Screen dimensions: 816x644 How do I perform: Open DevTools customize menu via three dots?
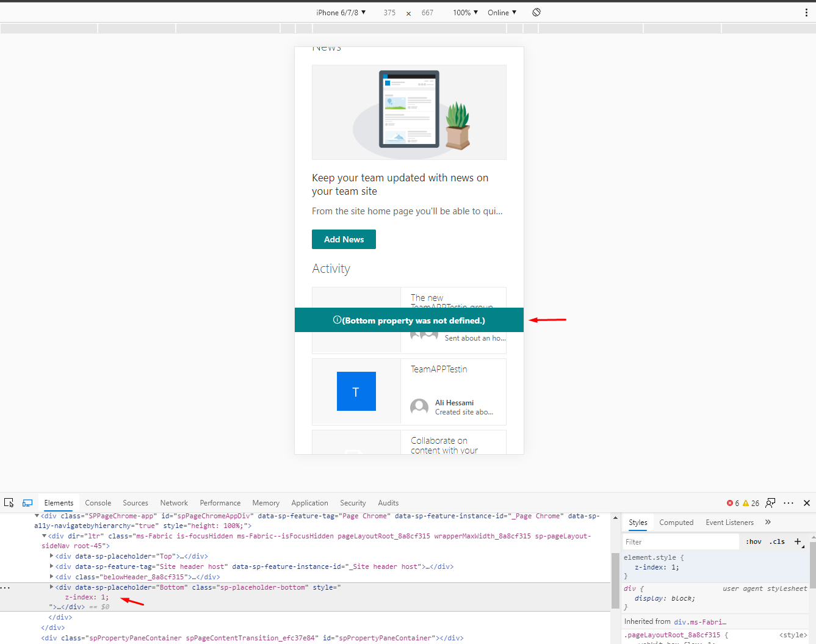[789, 502]
